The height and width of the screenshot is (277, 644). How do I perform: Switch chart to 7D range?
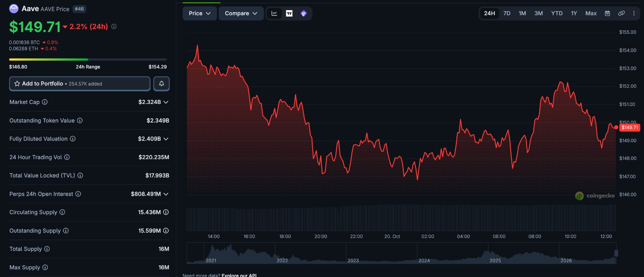coord(507,14)
